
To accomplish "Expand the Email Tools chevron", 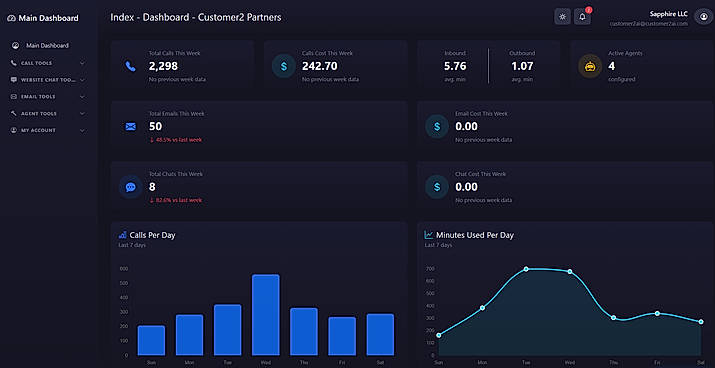I will 82,97.
